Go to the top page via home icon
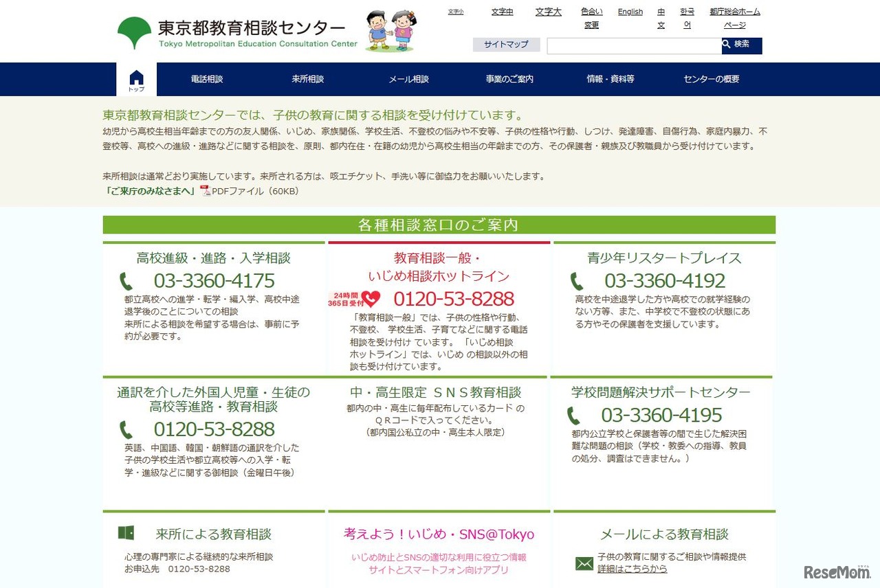The image size is (880, 588). tap(136, 80)
